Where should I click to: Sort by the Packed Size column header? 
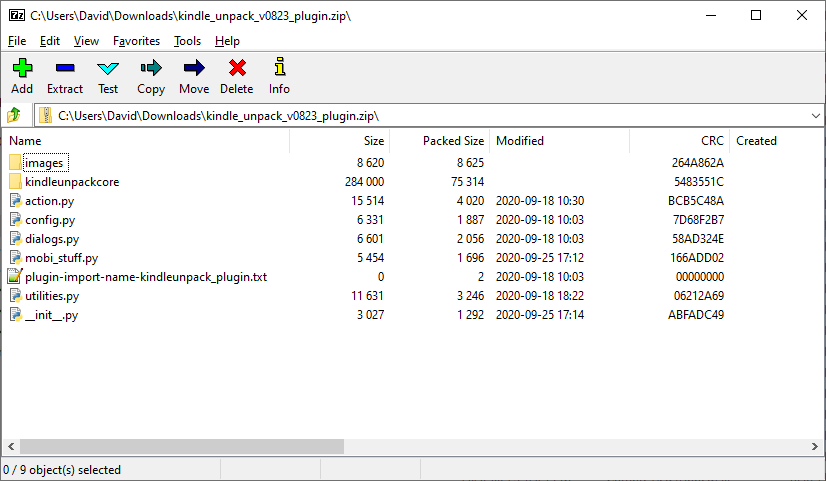pos(440,141)
